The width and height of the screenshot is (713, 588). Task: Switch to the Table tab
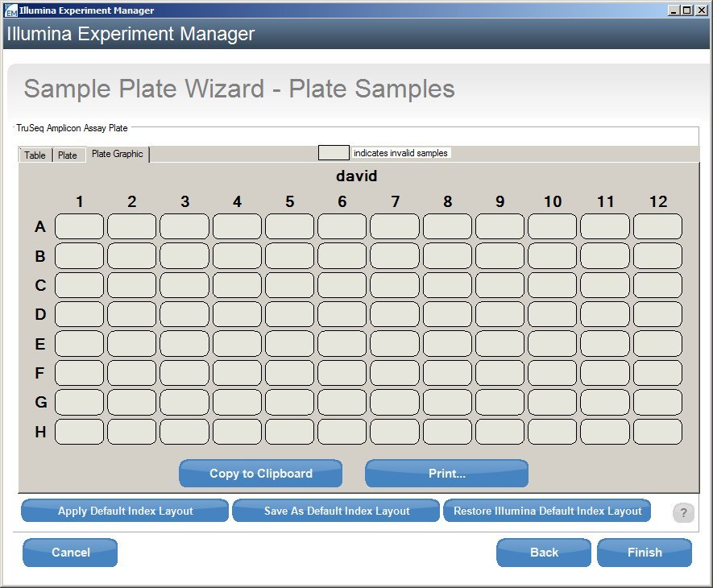[35, 155]
